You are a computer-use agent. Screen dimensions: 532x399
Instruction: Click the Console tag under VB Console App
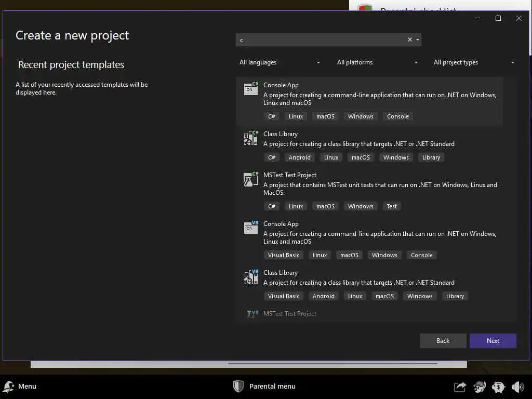[421, 255]
